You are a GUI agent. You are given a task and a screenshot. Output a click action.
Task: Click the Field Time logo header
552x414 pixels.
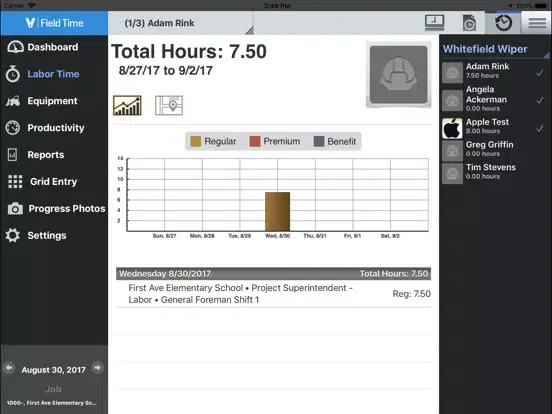coord(54,23)
